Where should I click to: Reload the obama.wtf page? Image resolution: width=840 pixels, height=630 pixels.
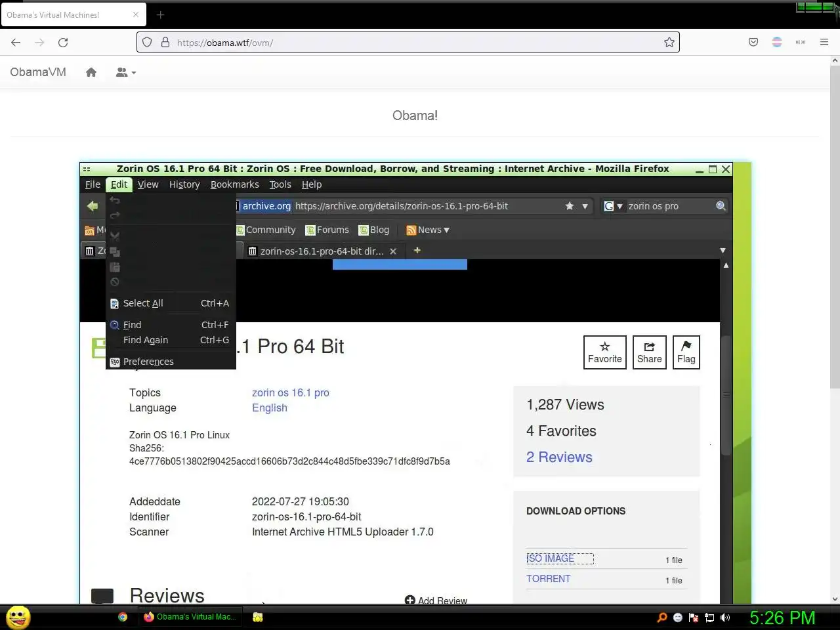coord(63,42)
